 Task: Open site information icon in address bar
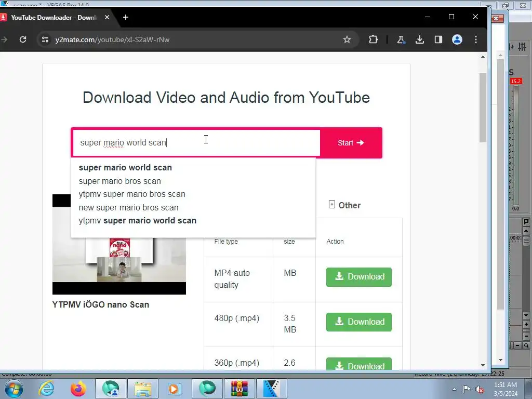pos(45,39)
